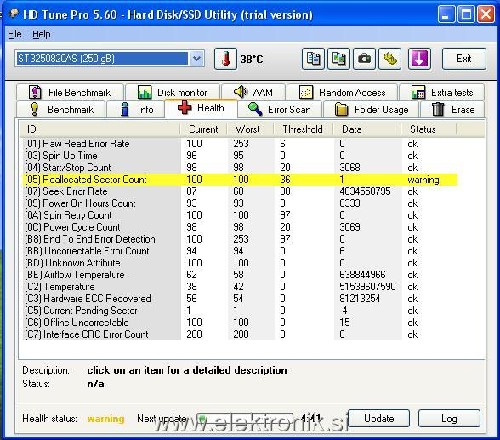Switch to Folder Usage tab
Image resolution: width=500 pixels, height=440 pixels.
tap(371, 109)
